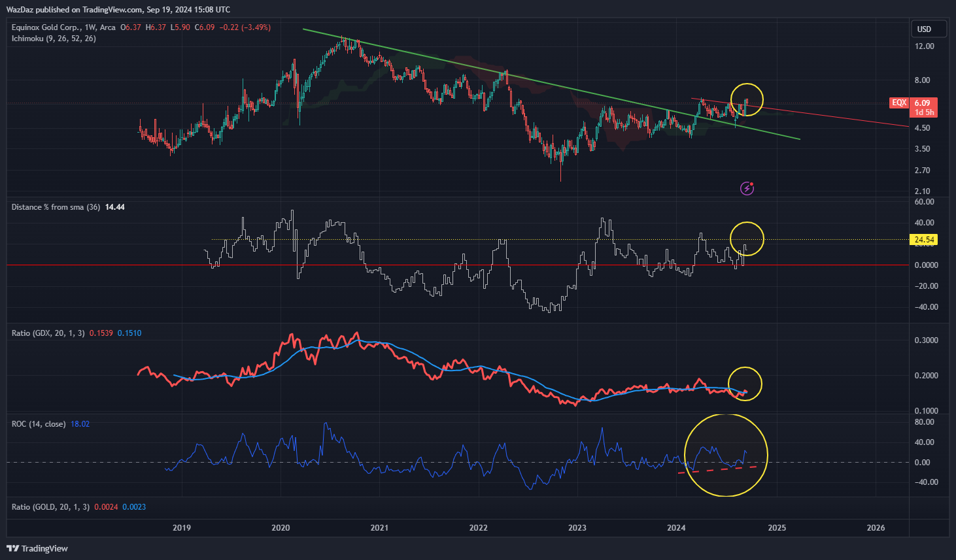Click the L5.90 low value
This screenshot has height=560, width=956.
point(180,27)
